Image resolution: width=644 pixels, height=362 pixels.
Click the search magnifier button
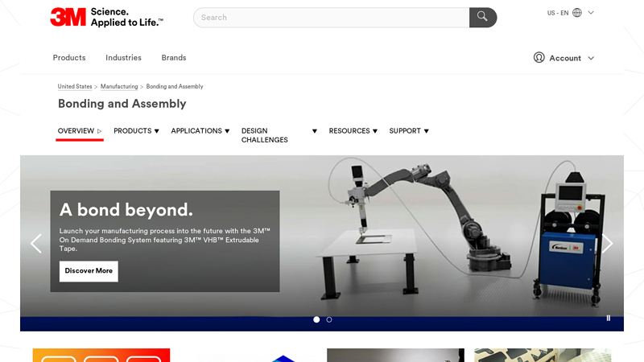coord(482,17)
